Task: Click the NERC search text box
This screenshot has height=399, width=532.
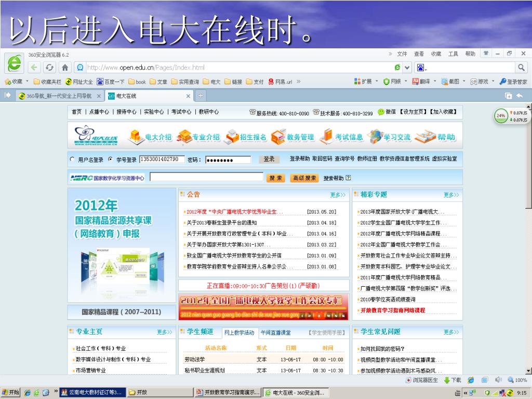Action: [207, 177]
